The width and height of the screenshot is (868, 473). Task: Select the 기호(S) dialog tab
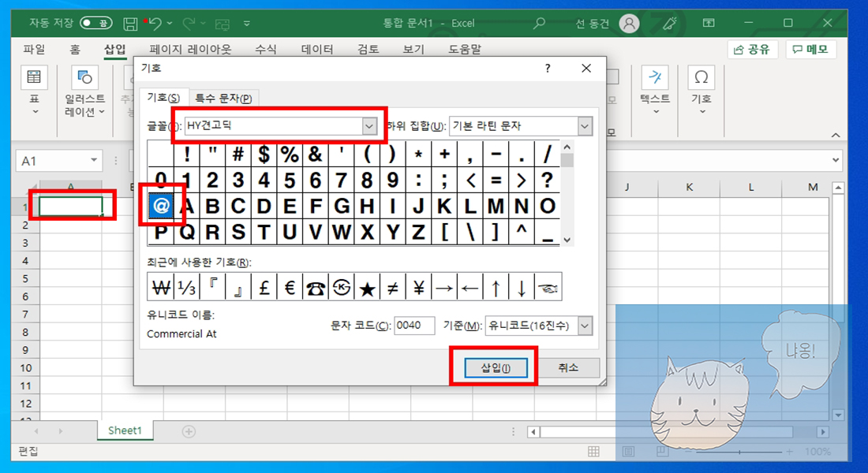(x=163, y=98)
